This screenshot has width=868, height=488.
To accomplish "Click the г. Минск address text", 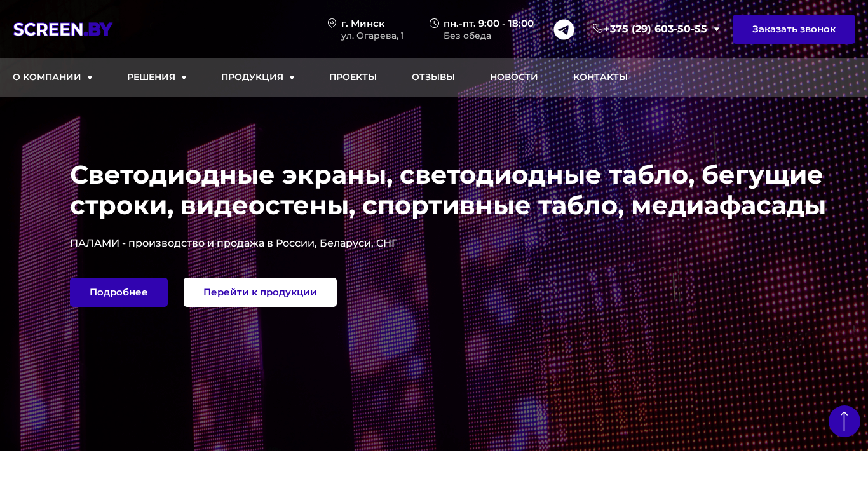I will [x=363, y=24].
